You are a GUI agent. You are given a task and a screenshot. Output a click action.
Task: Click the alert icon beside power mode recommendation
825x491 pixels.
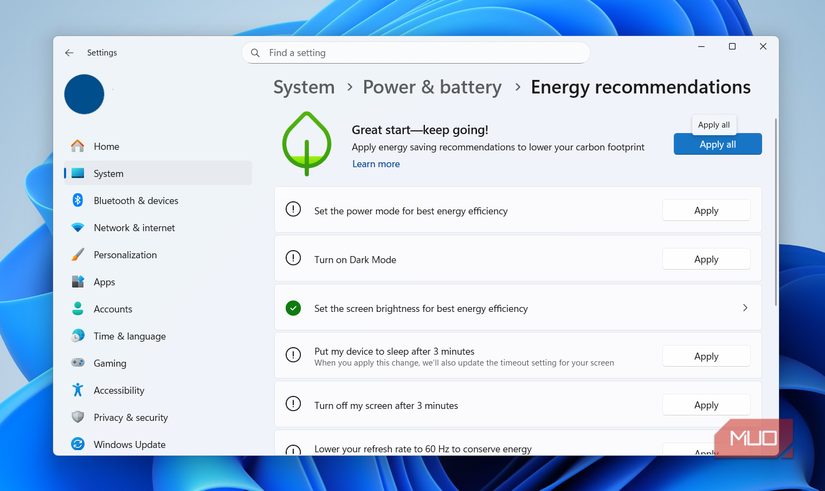[x=293, y=209]
